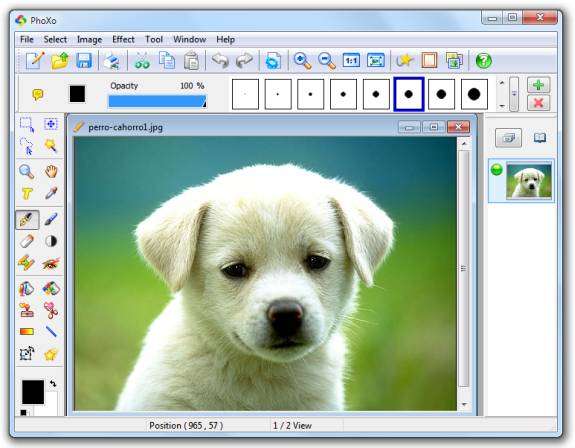
Task: Select the blue Paintbrush tool
Action: point(51,219)
